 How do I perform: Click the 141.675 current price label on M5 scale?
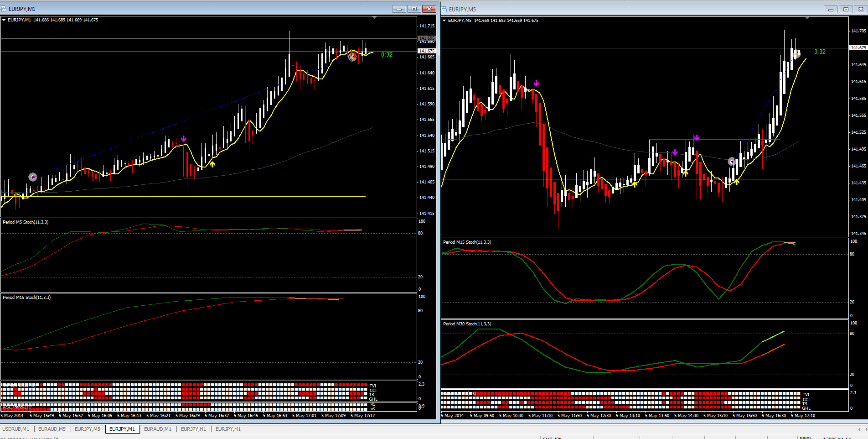[x=858, y=48]
